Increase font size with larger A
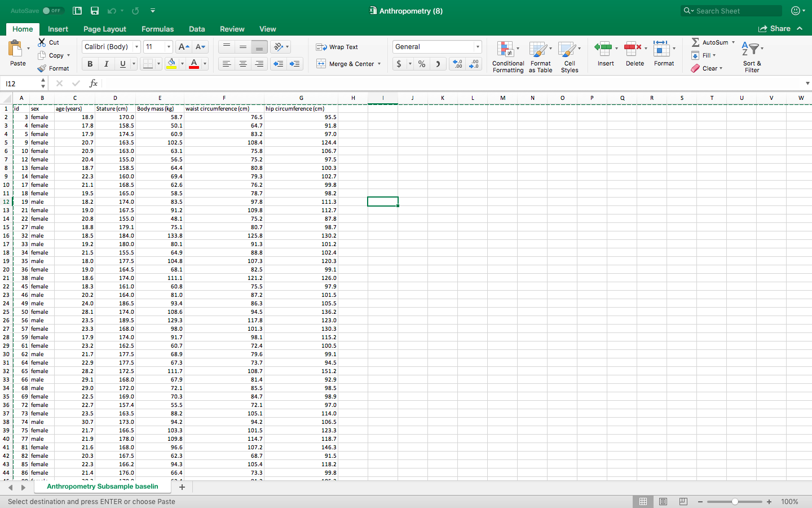 [183, 47]
